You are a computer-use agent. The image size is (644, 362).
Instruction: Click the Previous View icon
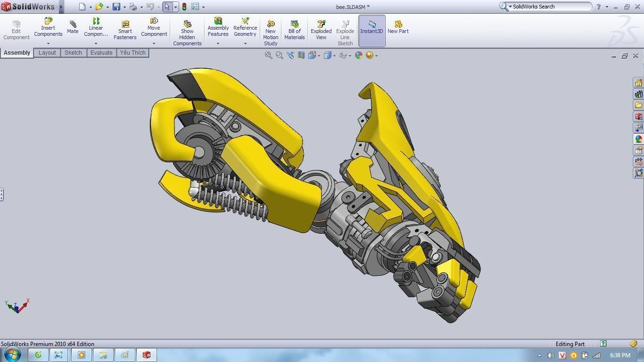point(290,55)
